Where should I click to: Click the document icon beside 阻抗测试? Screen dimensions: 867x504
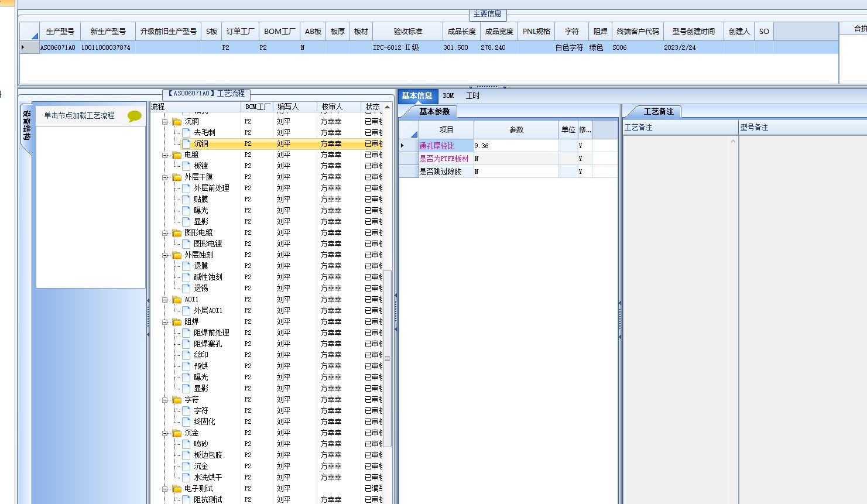click(x=186, y=500)
